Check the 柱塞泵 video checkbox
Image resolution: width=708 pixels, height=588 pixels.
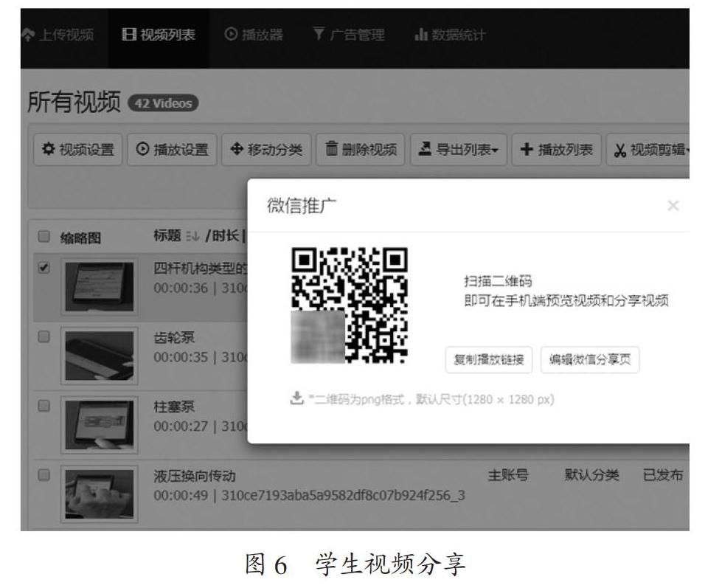(x=44, y=406)
